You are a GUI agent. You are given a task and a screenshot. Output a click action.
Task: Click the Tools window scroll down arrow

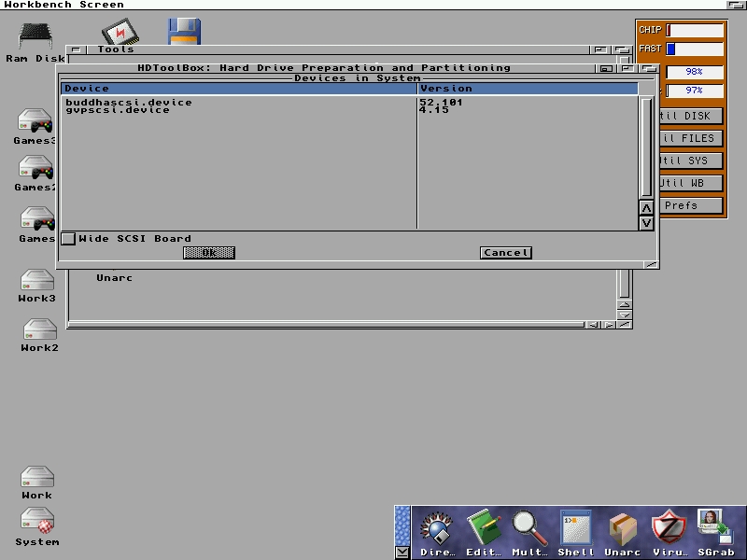tap(625, 315)
